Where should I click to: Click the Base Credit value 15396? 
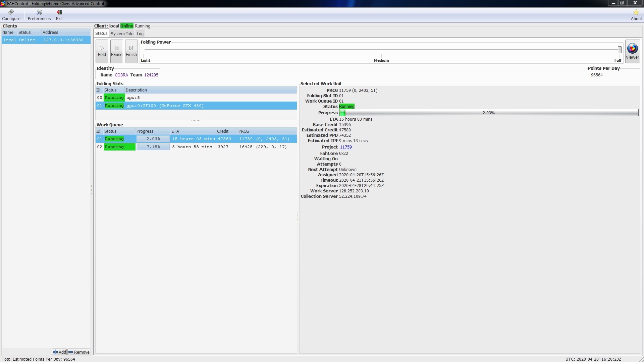(x=345, y=125)
